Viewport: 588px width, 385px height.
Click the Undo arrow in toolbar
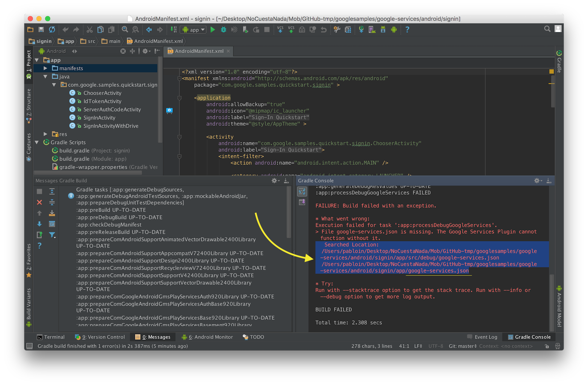pyautogui.click(x=65, y=30)
